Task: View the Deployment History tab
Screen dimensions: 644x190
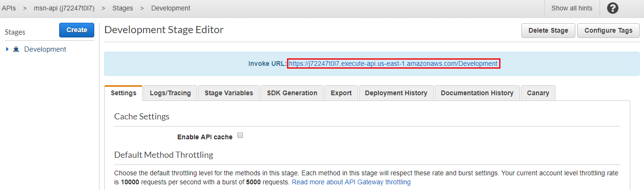Action: coord(396,93)
